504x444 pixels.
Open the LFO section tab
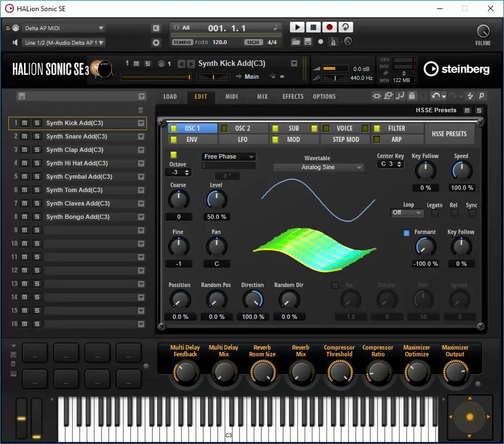click(x=243, y=140)
